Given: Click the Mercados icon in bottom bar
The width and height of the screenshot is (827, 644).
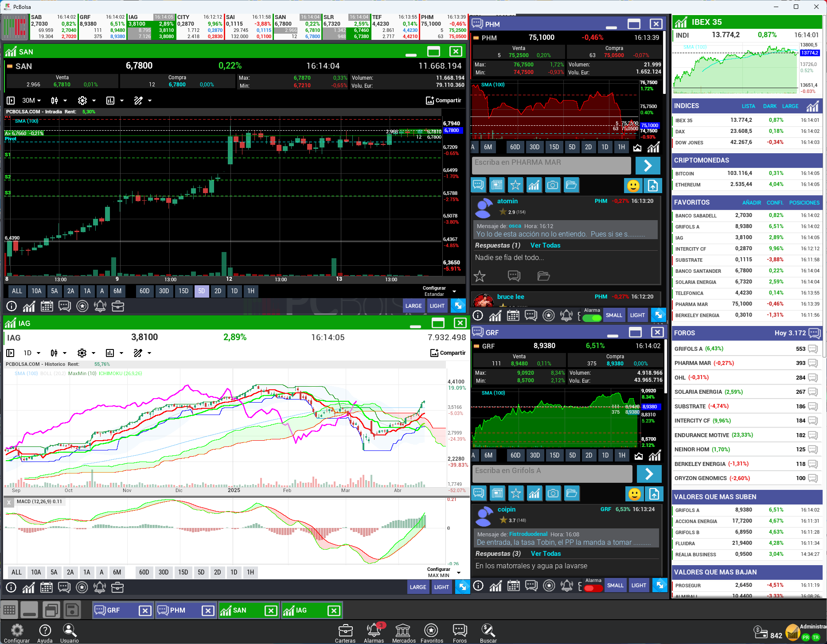Looking at the screenshot, I should pos(403,632).
